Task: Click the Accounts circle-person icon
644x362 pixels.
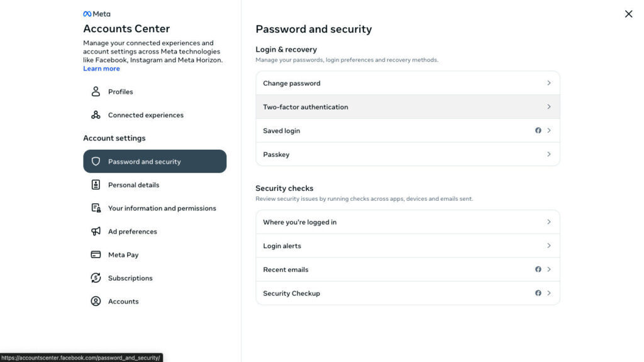Action: point(96,301)
